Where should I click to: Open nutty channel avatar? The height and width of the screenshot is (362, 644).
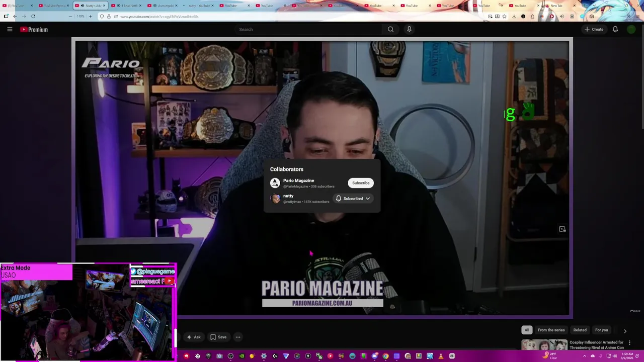pos(275,199)
